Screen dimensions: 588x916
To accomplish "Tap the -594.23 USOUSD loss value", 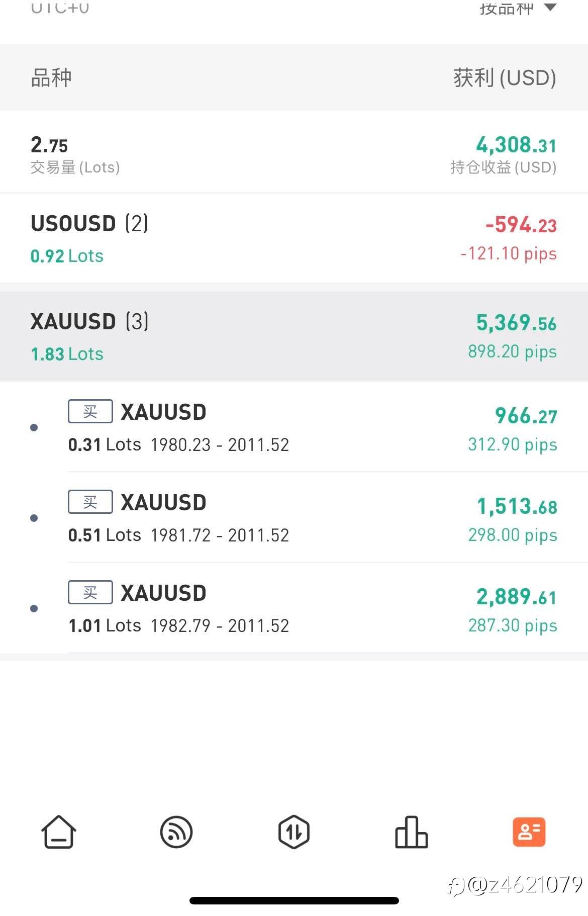I will click(521, 225).
